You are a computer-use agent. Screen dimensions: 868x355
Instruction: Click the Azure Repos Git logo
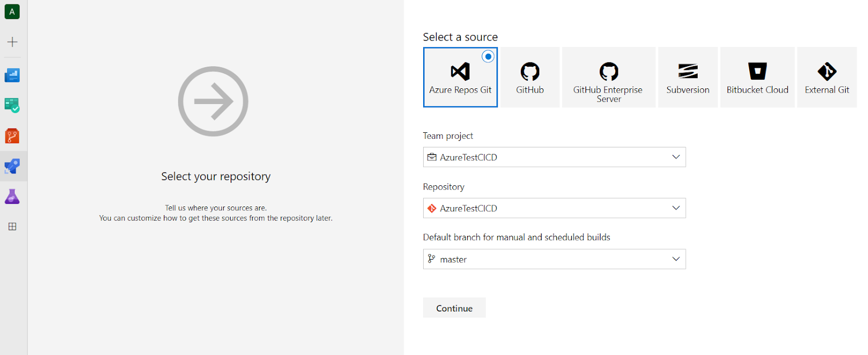(x=460, y=72)
